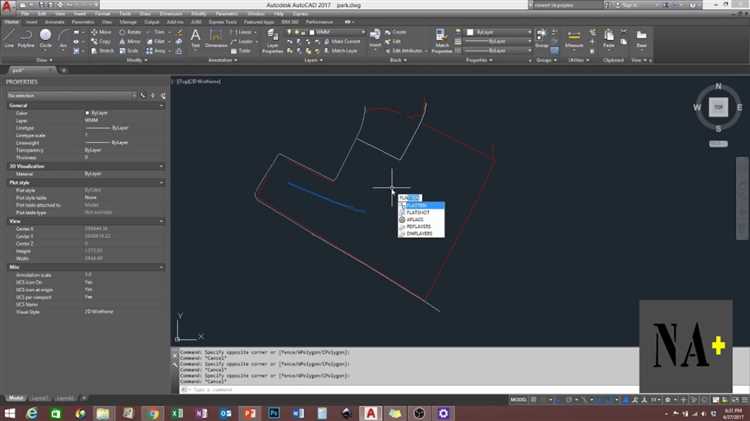Click the Rotate tool
This screenshot has height=421, width=750.
click(130, 32)
